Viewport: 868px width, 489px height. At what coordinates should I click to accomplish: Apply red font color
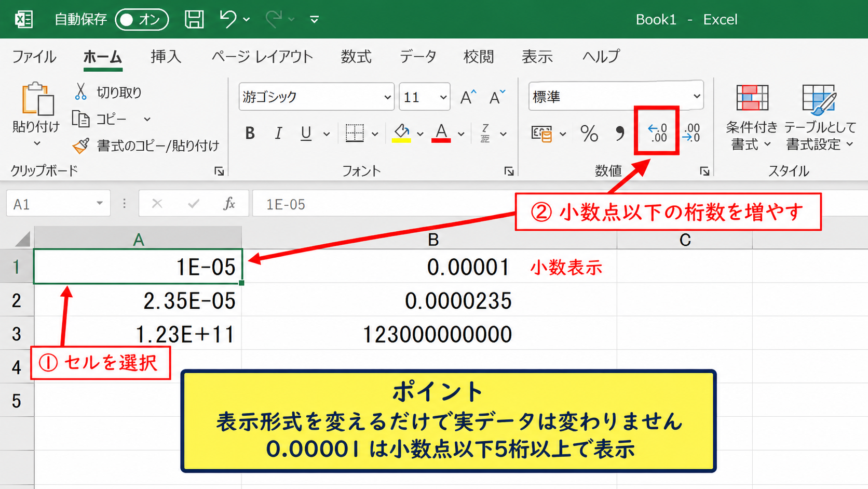pyautogui.click(x=441, y=133)
